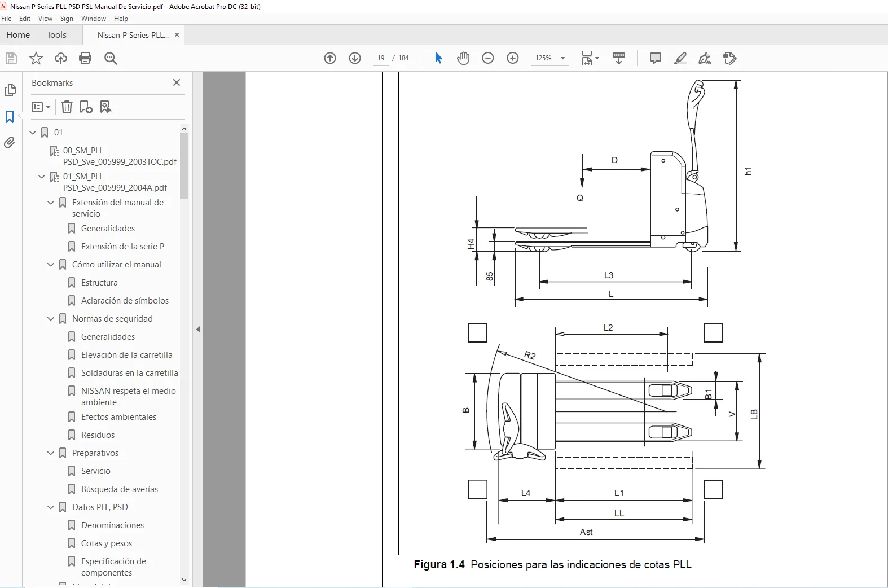The image size is (888, 588).
Task: Open the Help menu
Action: click(x=121, y=19)
